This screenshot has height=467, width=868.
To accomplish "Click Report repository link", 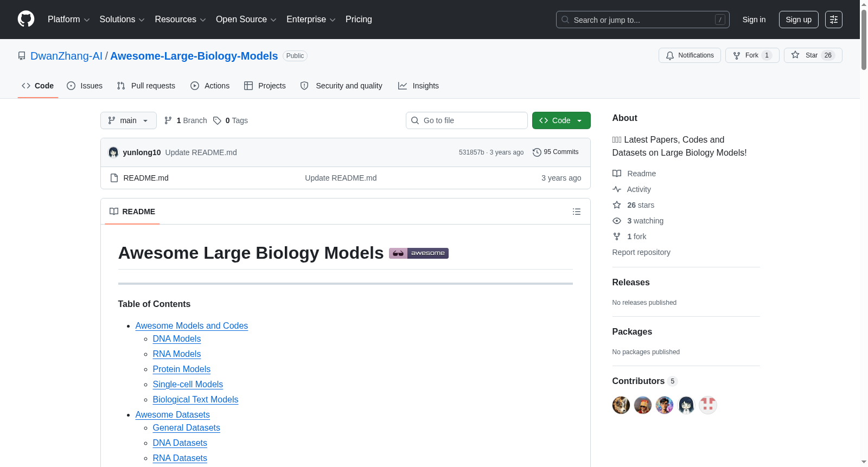I will click(x=641, y=252).
